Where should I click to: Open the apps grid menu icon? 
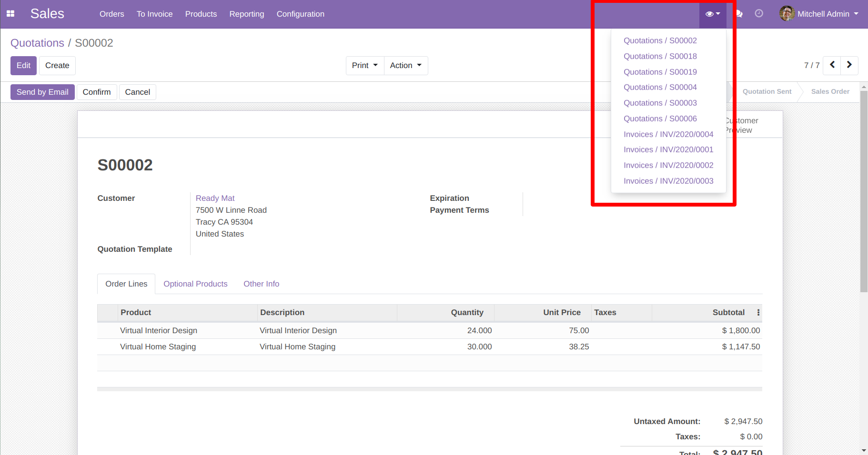click(x=10, y=14)
